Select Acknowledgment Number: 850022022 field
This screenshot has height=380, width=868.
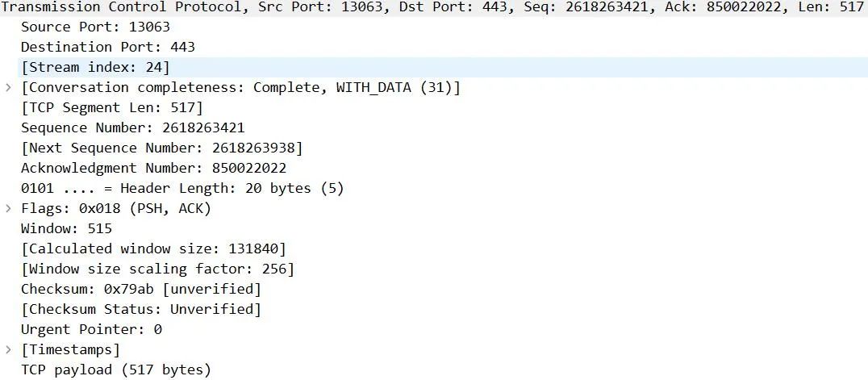tap(153, 168)
